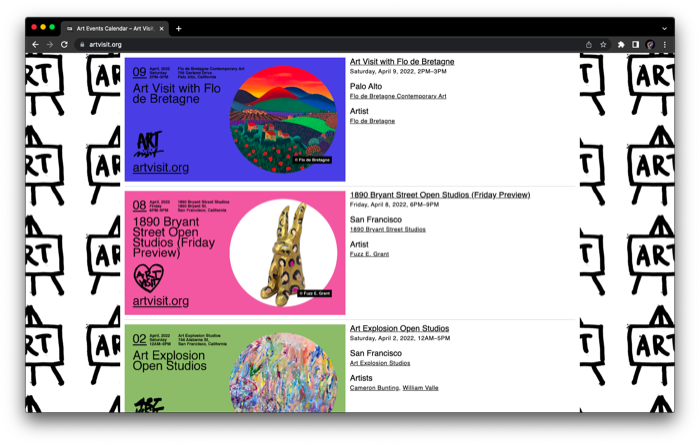The width and height of the screenshot is (700, 446).
Task: Open William Valle artist link
Action: point(421,388)
